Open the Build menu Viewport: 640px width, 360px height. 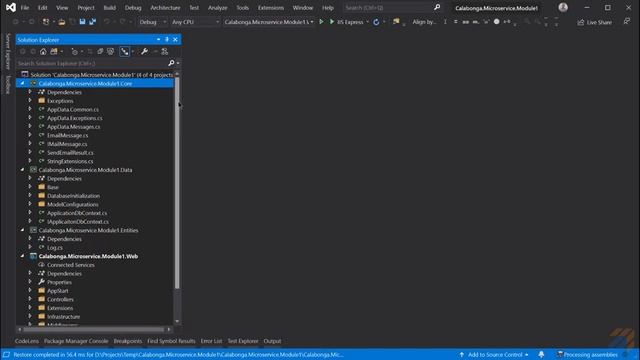[109, 8]
